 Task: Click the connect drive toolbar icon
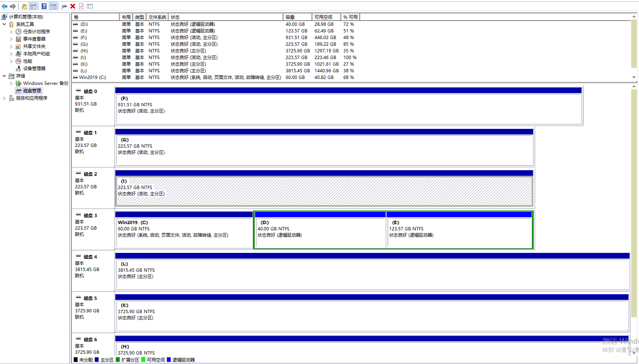(64, 6)
